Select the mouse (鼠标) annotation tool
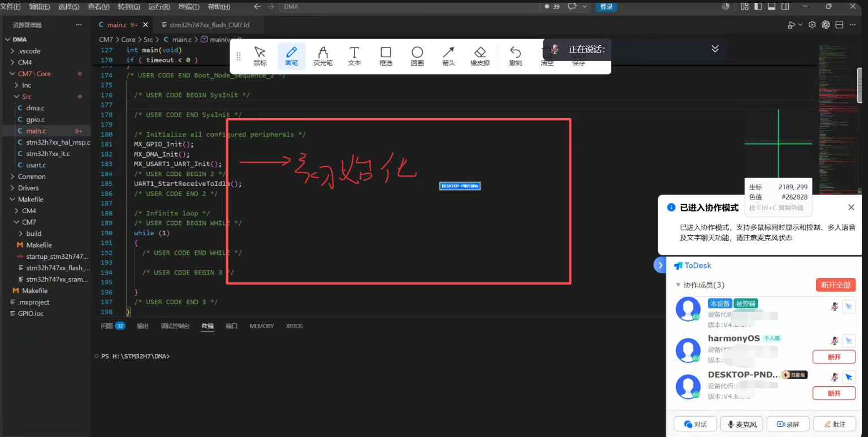Viewport: 868px width, 437px height. tap(260, 56)
